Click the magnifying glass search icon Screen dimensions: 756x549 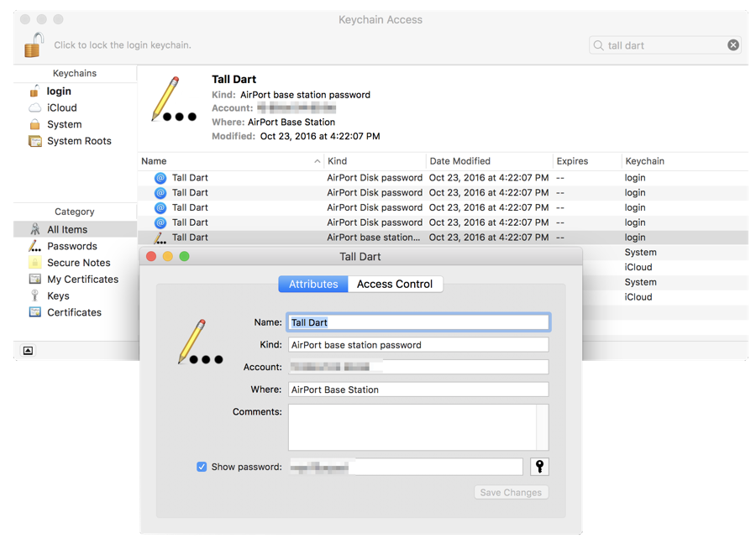(x=598, y=45)
